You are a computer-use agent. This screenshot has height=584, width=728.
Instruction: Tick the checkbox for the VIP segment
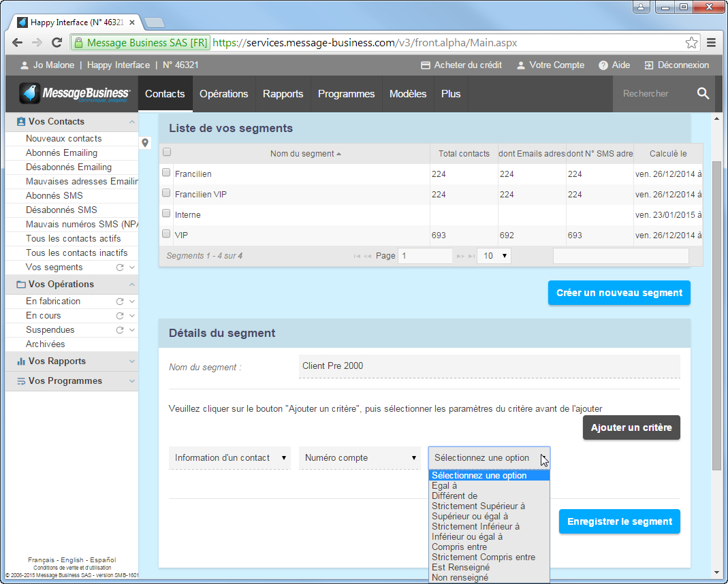point(166,234)
